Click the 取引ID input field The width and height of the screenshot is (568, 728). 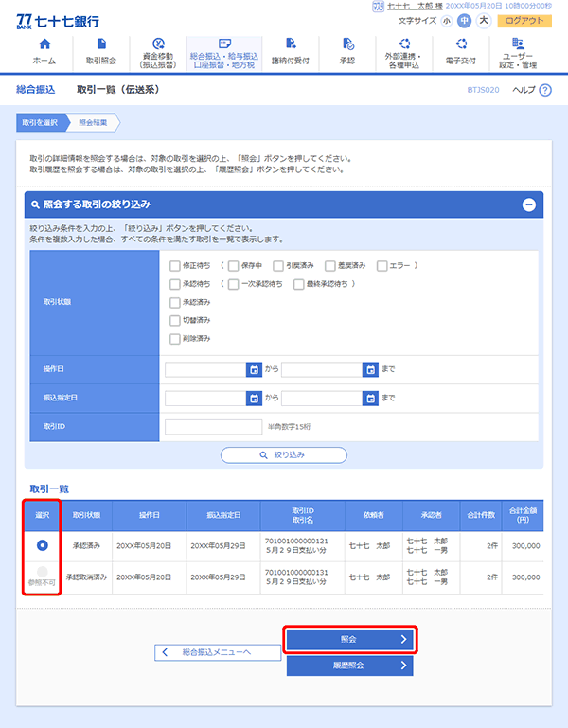214,427
